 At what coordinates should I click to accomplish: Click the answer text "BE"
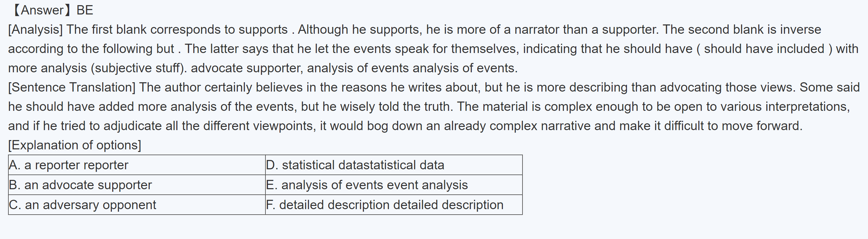[x=85, y=10]
